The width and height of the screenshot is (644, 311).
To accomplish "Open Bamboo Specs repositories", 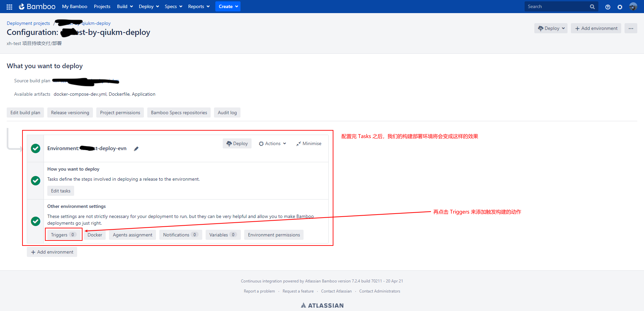I will point(179,113).
